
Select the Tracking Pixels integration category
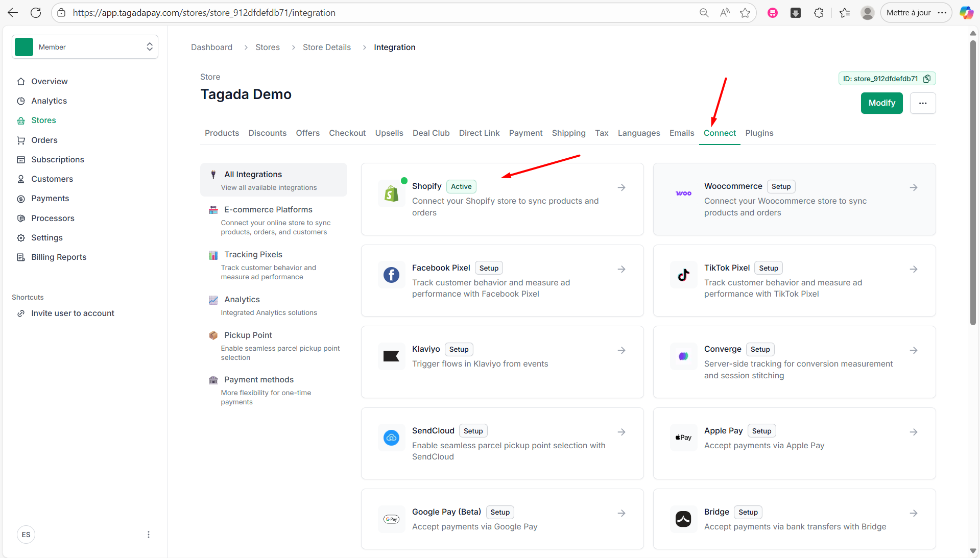point(253,255)
